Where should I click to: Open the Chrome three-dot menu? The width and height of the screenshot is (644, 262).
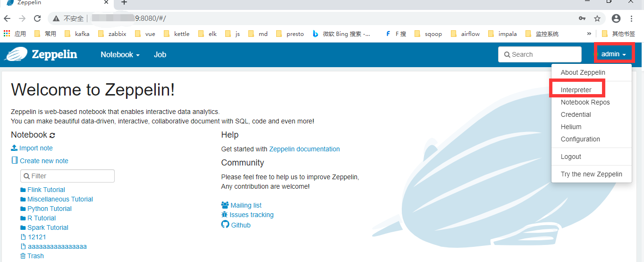point(632,18)
